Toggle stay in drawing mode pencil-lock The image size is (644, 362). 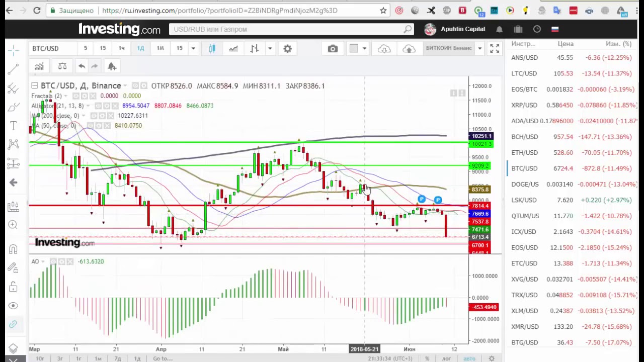point(14,268)
